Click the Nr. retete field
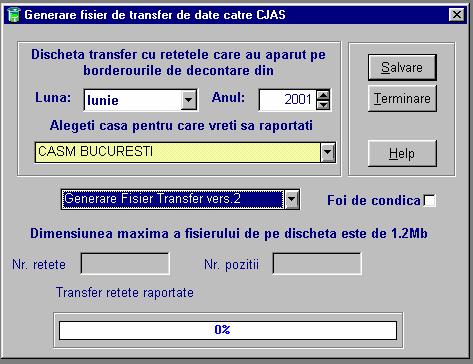The height and width of the screenshot is (364, 473). coord(125,264)
